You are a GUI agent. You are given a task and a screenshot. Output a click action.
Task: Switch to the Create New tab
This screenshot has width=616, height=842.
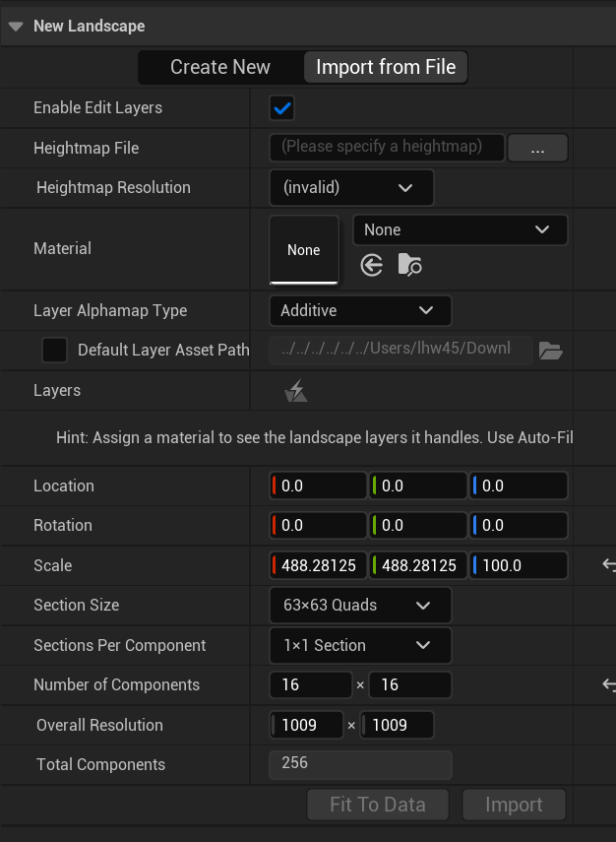220,67
